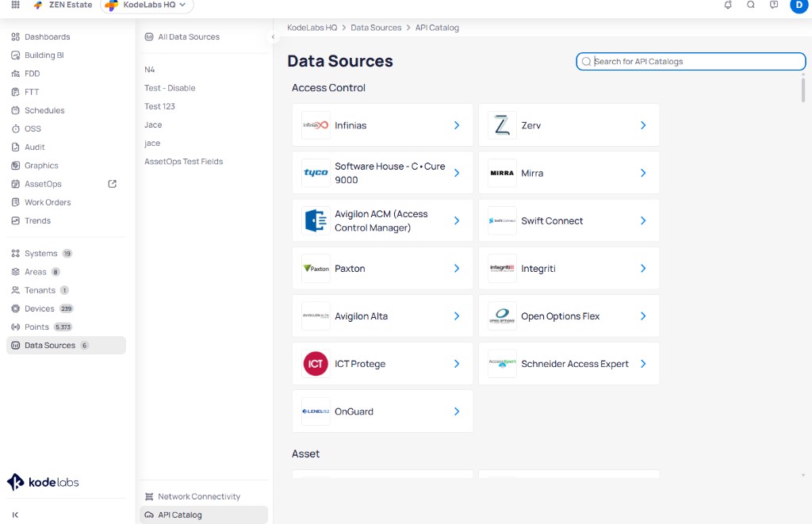Click the Tyco logo icon
Image resolution: width=812 pixels, height=524 pixels.
[x=316, y=173]
